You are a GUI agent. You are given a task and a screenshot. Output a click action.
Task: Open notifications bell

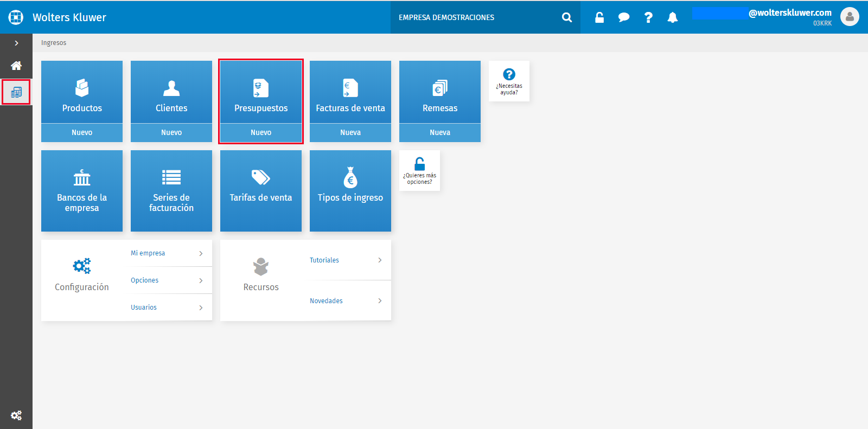click(673, 17)
